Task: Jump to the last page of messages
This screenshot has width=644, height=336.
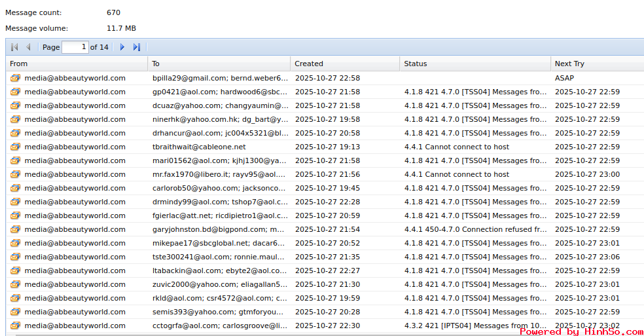Action: (137, 47)
